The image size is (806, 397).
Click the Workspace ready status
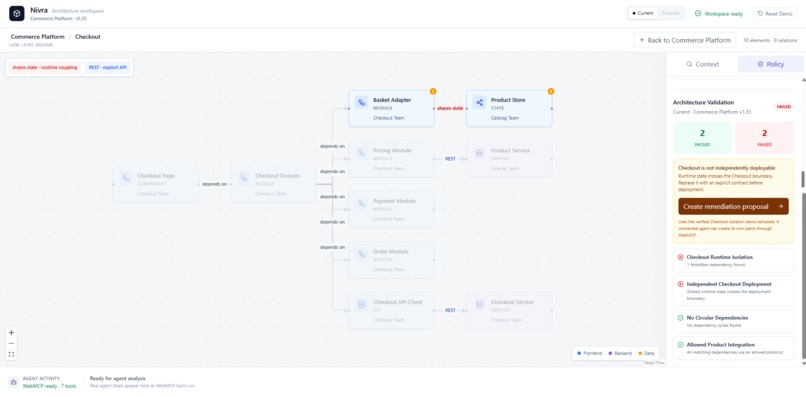pyautogui.click(x=719, y=14)
